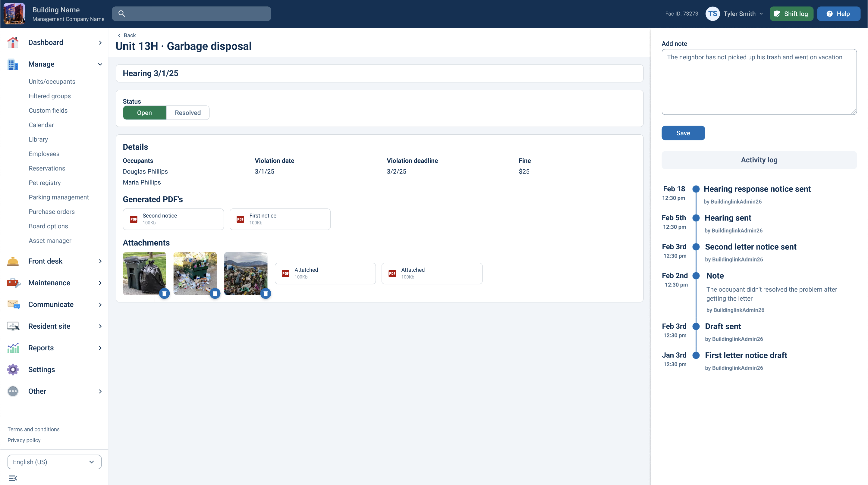Delete the first garbage attachment photo
The height and width of the screenshot is (485, 868).
click(x=165, y=293)
